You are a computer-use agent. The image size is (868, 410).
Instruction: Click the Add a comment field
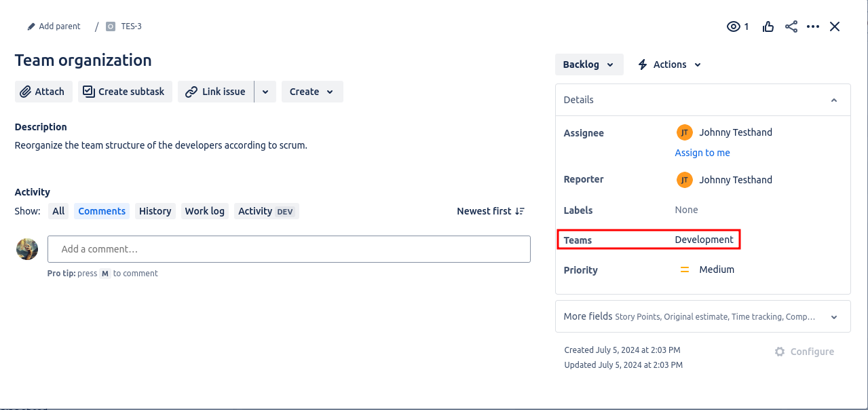coord(288,249)
